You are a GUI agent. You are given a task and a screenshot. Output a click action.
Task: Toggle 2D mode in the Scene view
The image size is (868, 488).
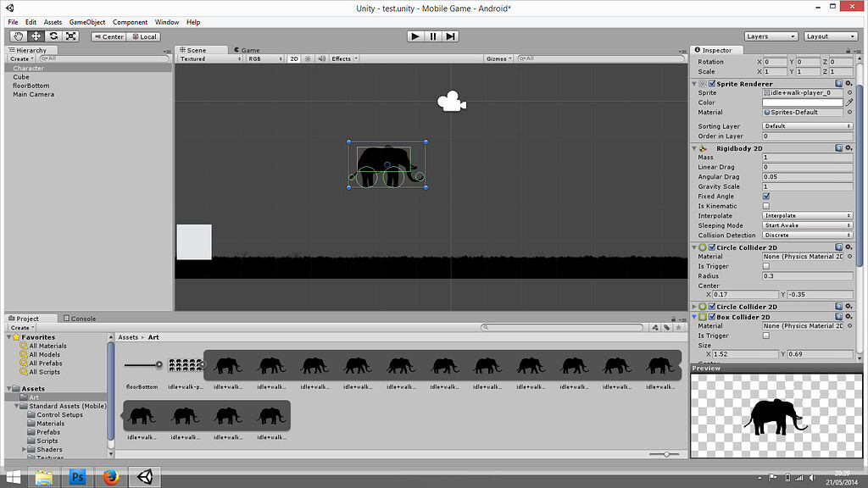pyautogui.click(x=293, y=58)
